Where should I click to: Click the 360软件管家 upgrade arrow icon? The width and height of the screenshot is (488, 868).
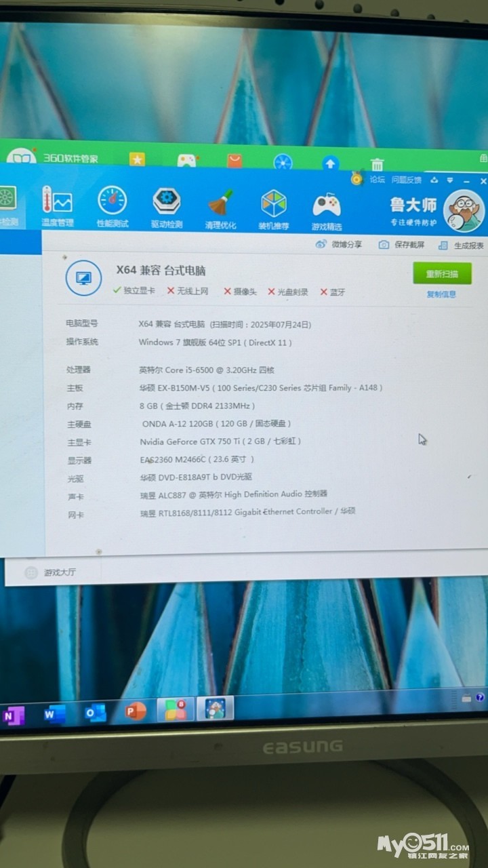click(330, 163)
